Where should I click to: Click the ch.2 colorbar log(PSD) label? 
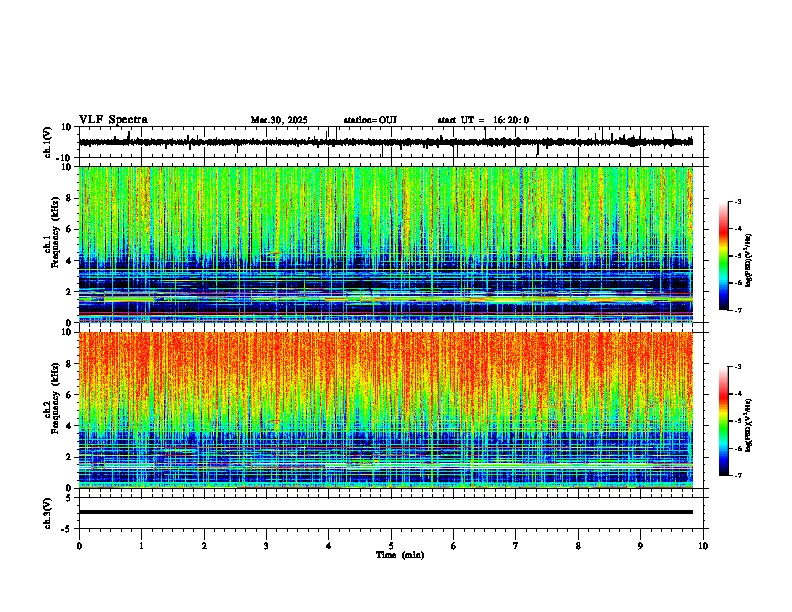point(748,425)
